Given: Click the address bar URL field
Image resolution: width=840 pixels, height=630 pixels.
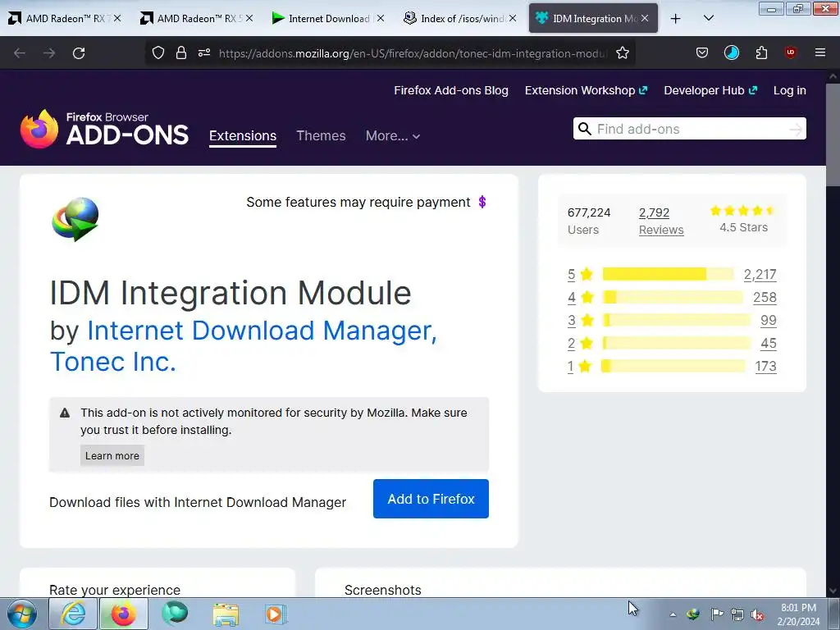Looking at the screenshot, I should point(413,53).
